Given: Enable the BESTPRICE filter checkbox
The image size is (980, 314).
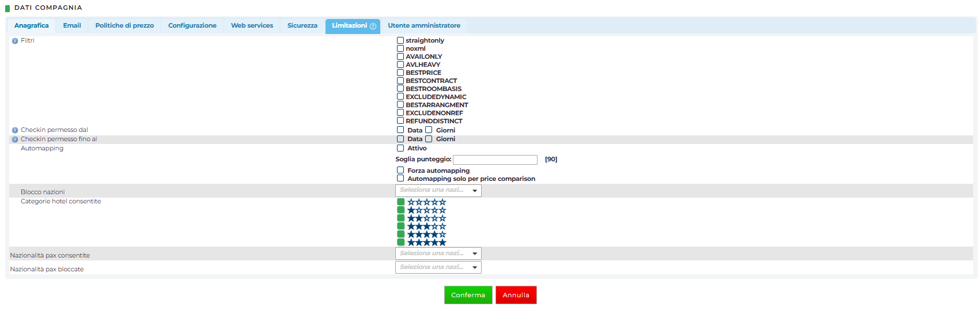Looking at the screenshot, I should [400, 73].
